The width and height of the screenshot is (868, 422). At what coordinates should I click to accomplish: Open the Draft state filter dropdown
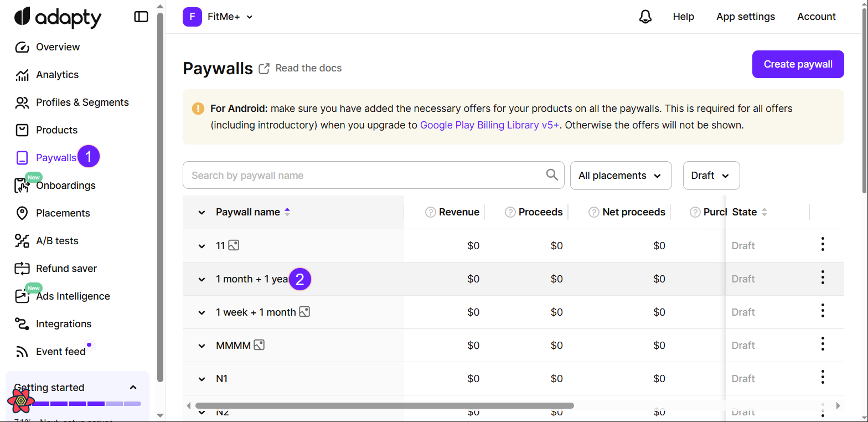click(x=711, y=176)
